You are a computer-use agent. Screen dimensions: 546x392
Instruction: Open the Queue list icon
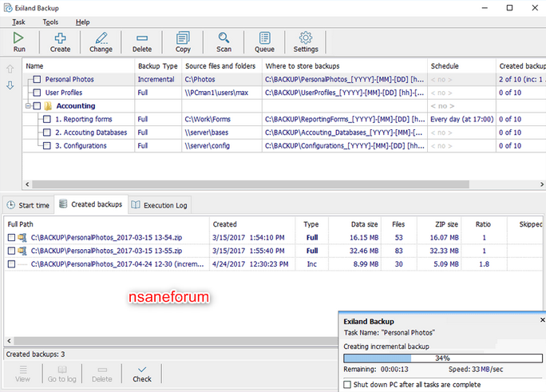click(x=265, y=38)
